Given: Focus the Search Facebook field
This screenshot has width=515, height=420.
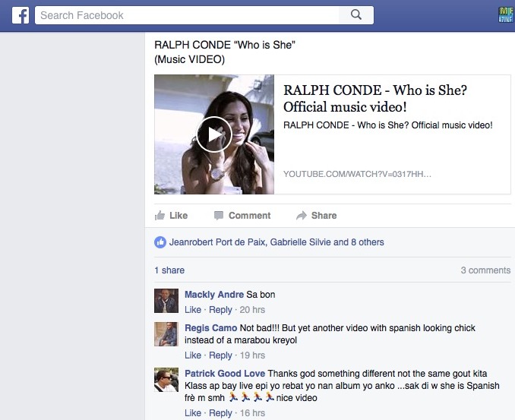Looking at the screenshot, I should click(187, 15).
